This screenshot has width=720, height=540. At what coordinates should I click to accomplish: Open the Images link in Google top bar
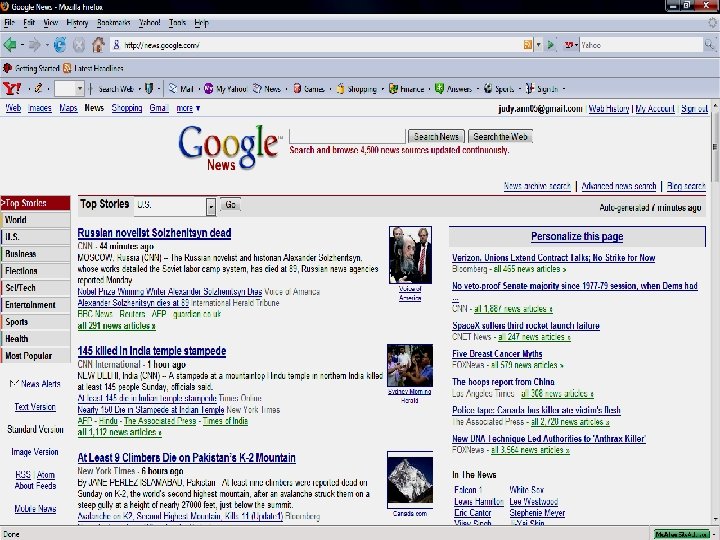click(39, 108)
